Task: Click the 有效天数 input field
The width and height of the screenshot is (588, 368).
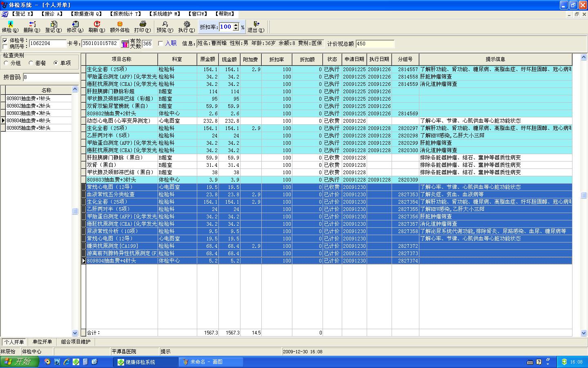Action: point(147,44)
